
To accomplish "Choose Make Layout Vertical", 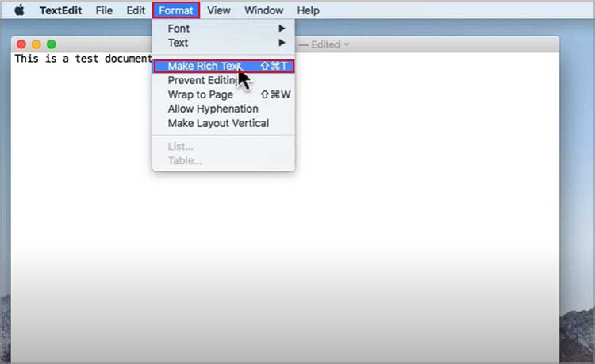I will (224, 123).
